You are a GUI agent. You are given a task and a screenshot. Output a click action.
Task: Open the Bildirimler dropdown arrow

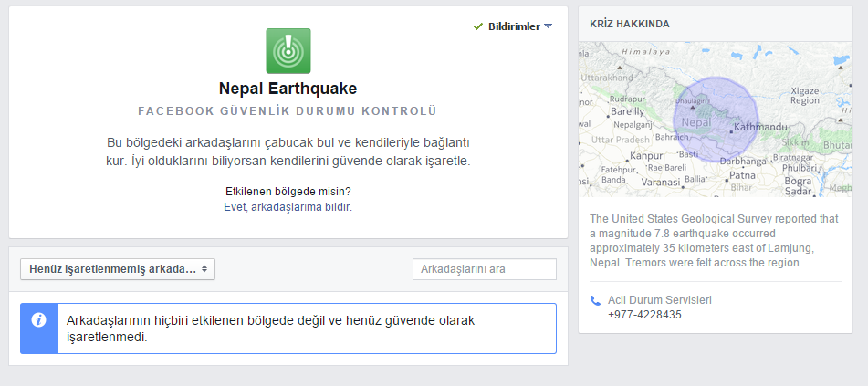548,26
